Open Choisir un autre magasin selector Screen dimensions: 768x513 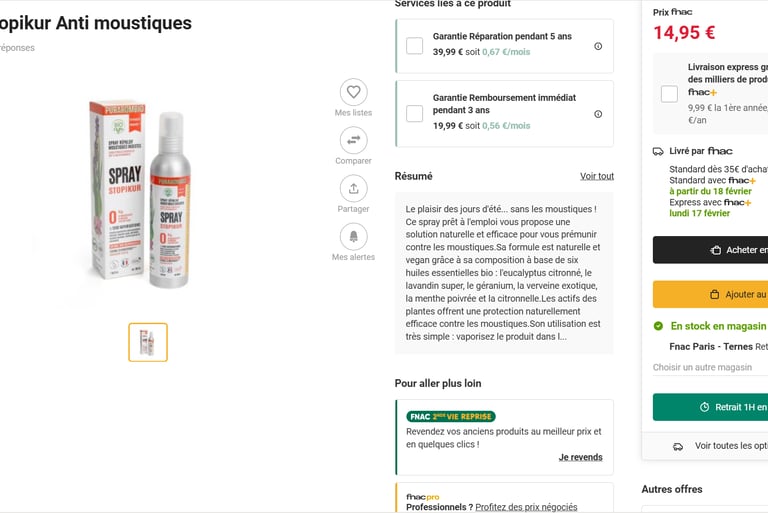(x=702, y=367)
